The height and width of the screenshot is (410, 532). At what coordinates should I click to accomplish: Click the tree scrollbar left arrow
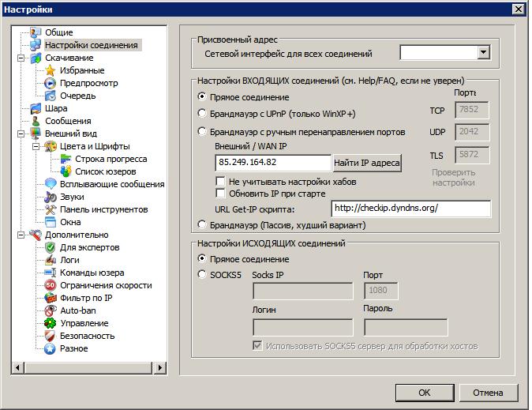pyautogui.click(x=17, y=367)
